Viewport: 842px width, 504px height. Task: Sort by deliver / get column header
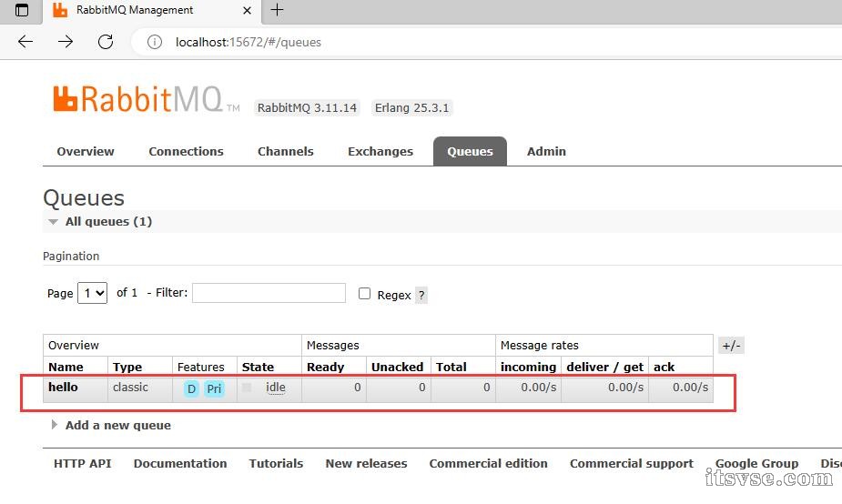(x=604, y=368)
